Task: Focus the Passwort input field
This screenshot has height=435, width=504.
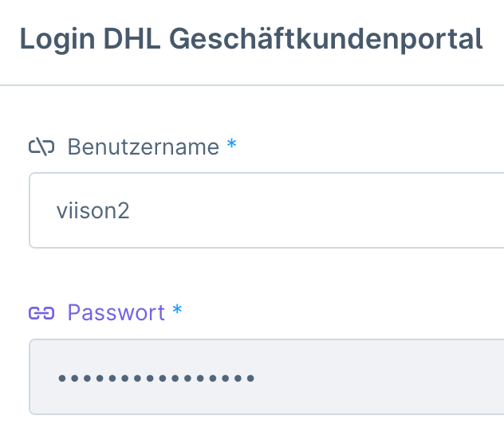Action: coord(266,377)
